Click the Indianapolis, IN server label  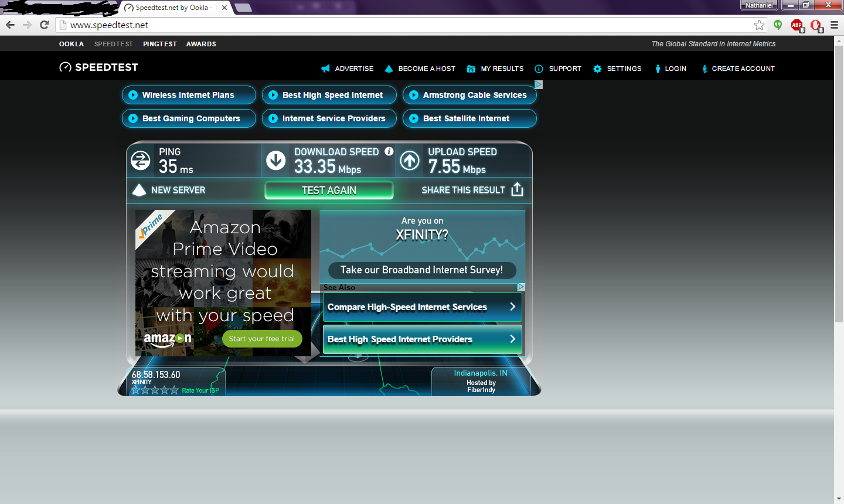pyautogui.click(x=481, y=373)
